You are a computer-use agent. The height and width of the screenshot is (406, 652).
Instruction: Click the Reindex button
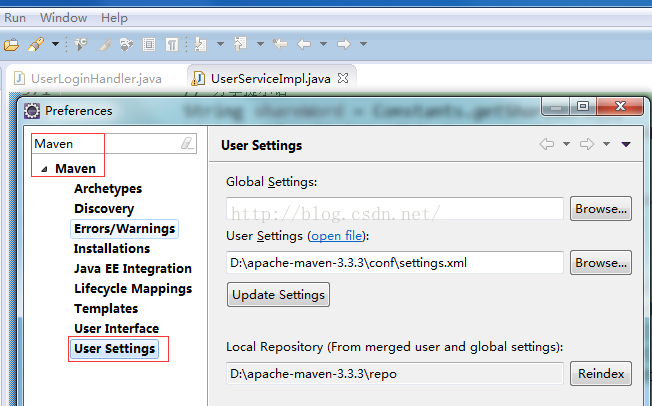pos(601,374)
